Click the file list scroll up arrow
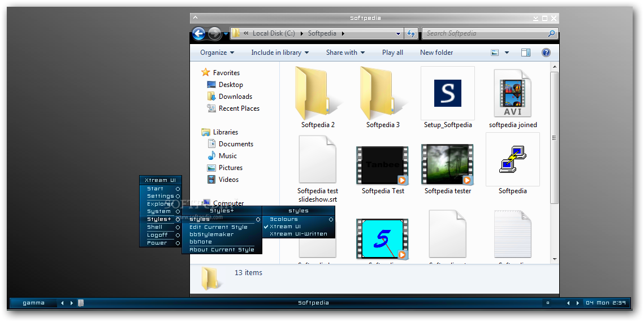The image size is (644, 322). click(x=555, y=67)
